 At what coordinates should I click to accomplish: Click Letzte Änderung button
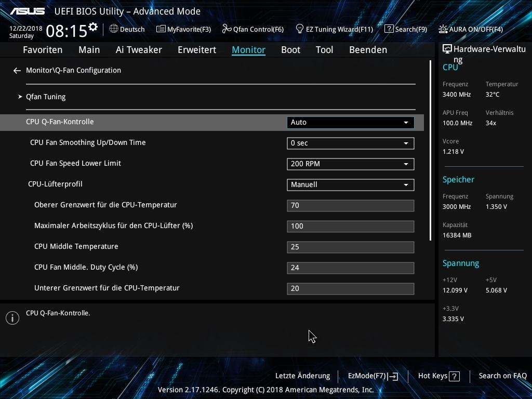click(303, 376)
